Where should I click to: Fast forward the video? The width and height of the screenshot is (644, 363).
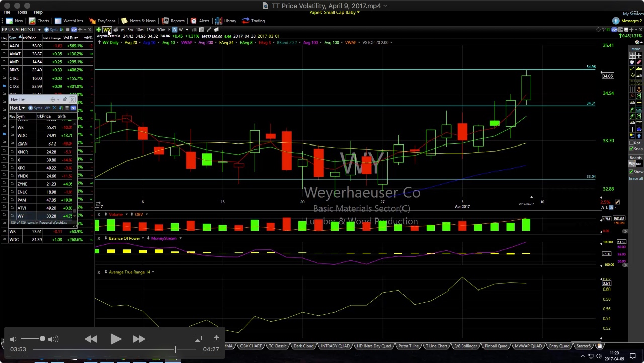tap(139, 339)
